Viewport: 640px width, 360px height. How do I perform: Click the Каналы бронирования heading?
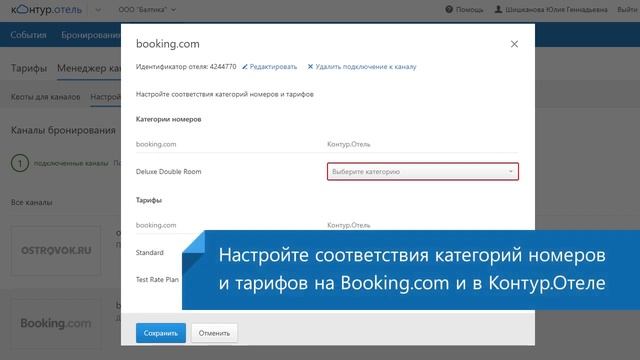click(x=63, y=130)
